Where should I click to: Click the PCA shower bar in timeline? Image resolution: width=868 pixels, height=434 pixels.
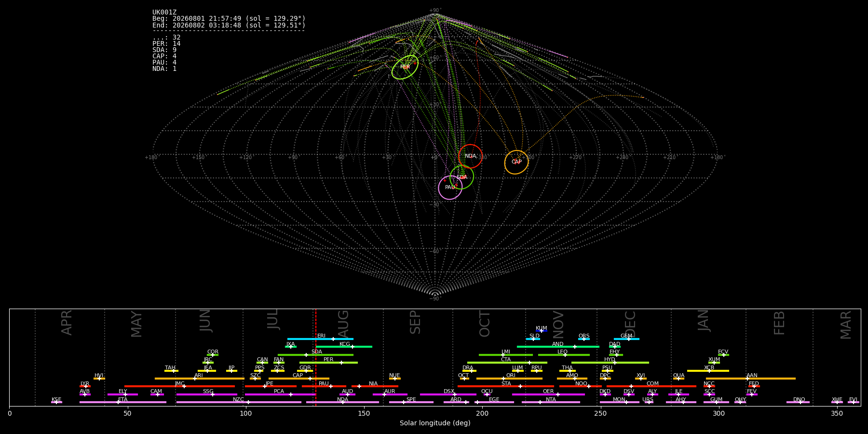point(280,394)
